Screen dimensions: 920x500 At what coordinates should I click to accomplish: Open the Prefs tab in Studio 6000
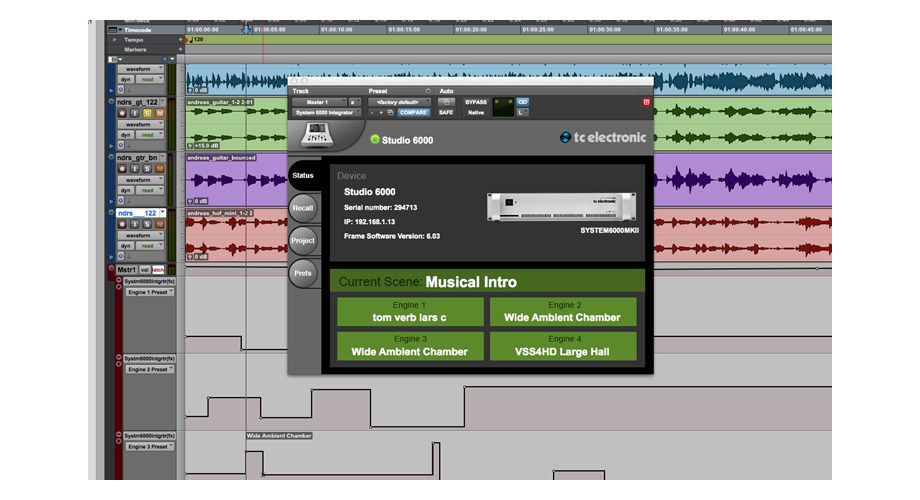(x=303, y=273)
